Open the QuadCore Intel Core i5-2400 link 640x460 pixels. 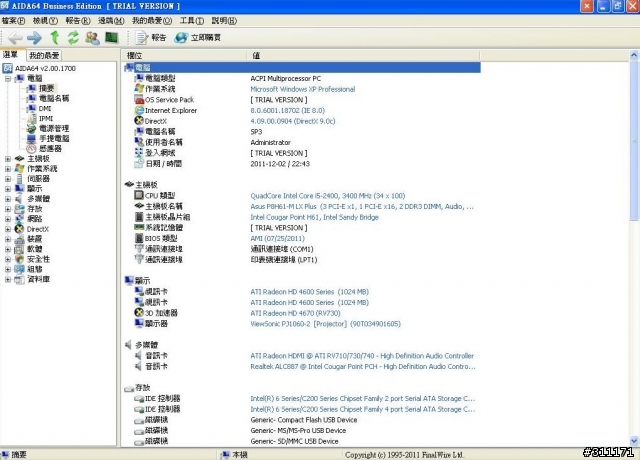click(x=328, y=196)
